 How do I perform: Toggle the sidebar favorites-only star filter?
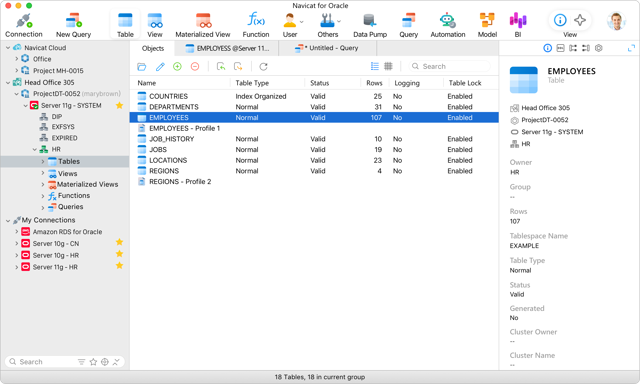[x=93, y=362]
